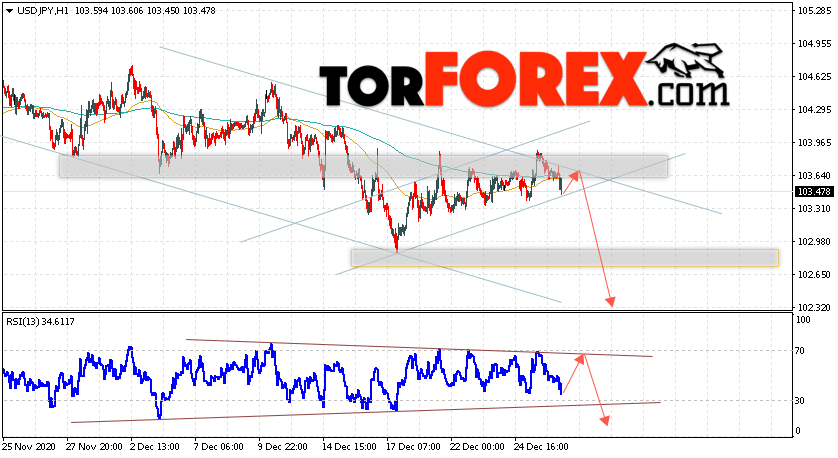Image resolution: width=838 pixels, height=458 pixels.
Task: Click time axis label 17 Dec 07:00
Action: (x=414, y=447)
